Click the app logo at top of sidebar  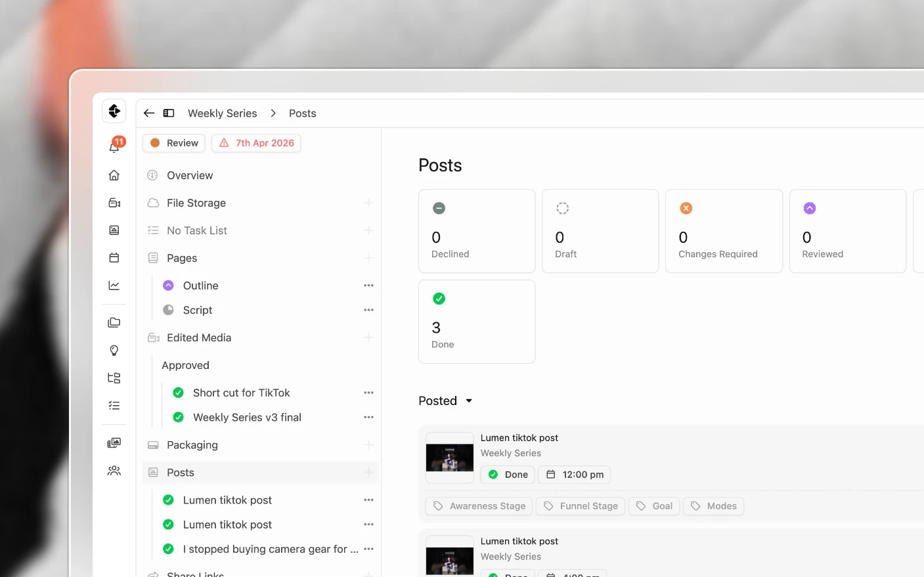click(114, 111)
